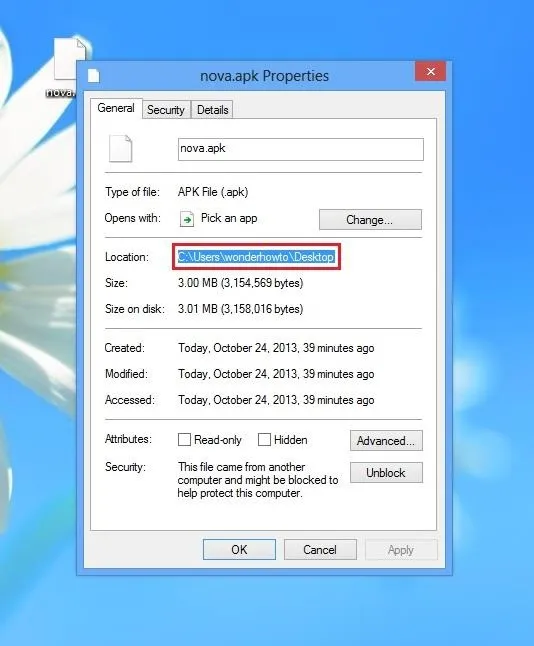This screenshot has width=534, height=646.
Task: Go to the Details tab
Action: tap(213, 110)
